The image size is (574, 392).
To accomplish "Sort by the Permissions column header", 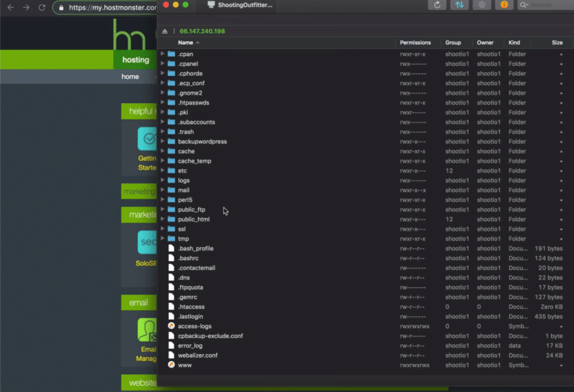I will 415,43.
